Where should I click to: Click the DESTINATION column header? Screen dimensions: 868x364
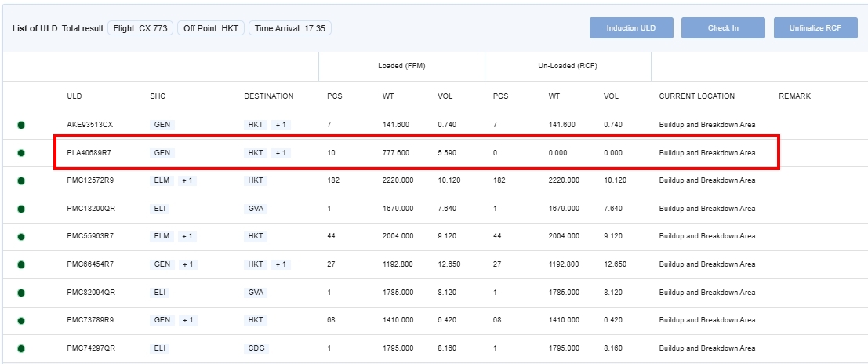(268, 96)
